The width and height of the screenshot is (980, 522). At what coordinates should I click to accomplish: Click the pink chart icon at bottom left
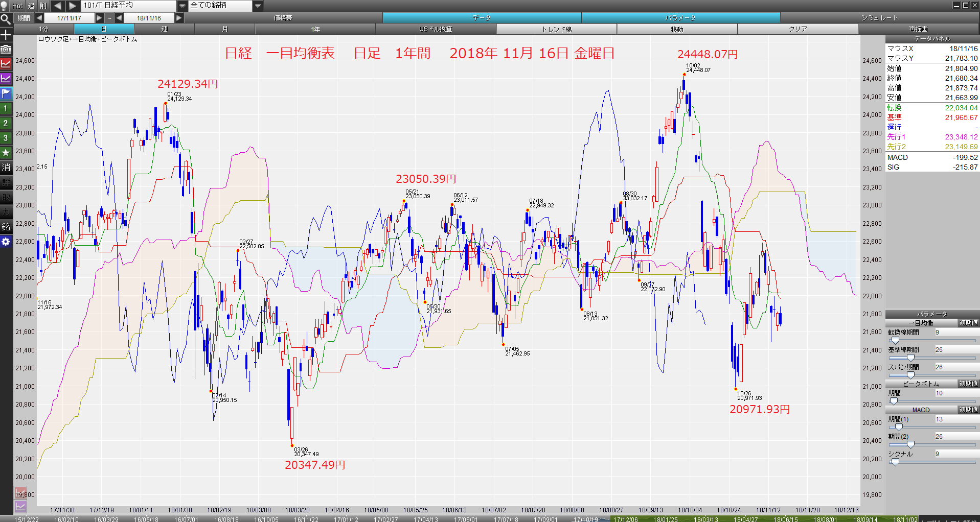[20, 493]
